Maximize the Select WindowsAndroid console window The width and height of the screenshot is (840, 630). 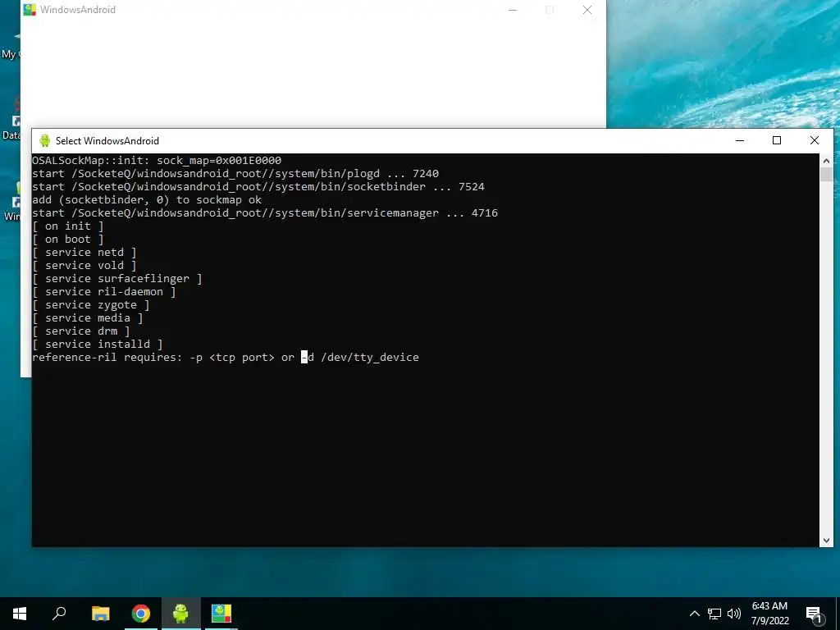click(x=777, y=140)
